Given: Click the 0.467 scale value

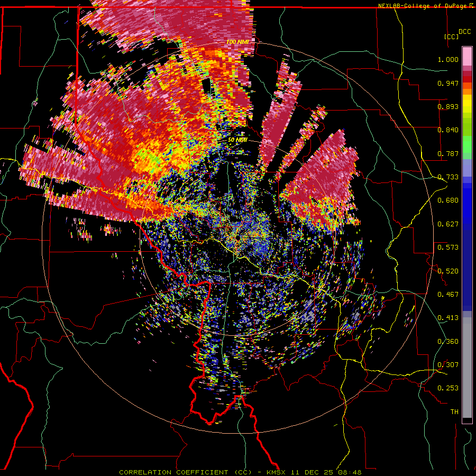Looking at the screenshot, I should (448, 295).
